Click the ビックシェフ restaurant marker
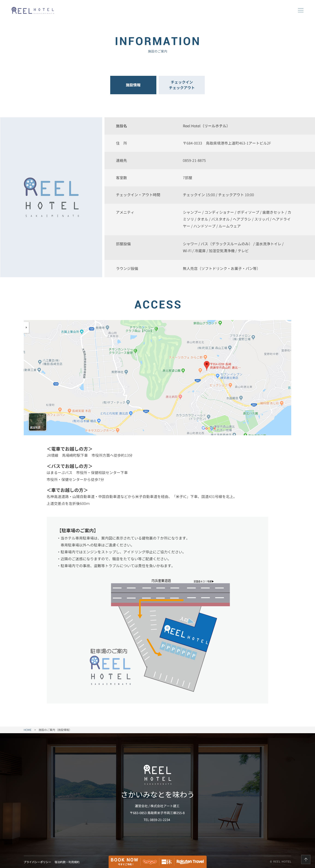The width and height of the screenshot is (315, 868). click(230, 385)
